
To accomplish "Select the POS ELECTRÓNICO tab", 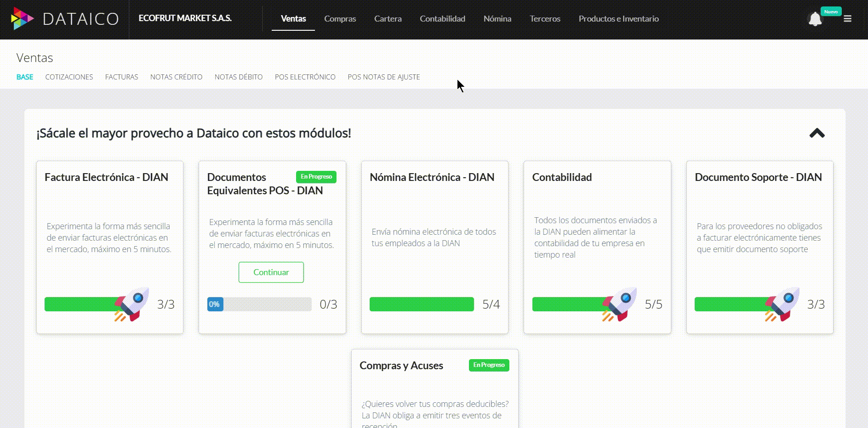I will click(x=305, y=77).
